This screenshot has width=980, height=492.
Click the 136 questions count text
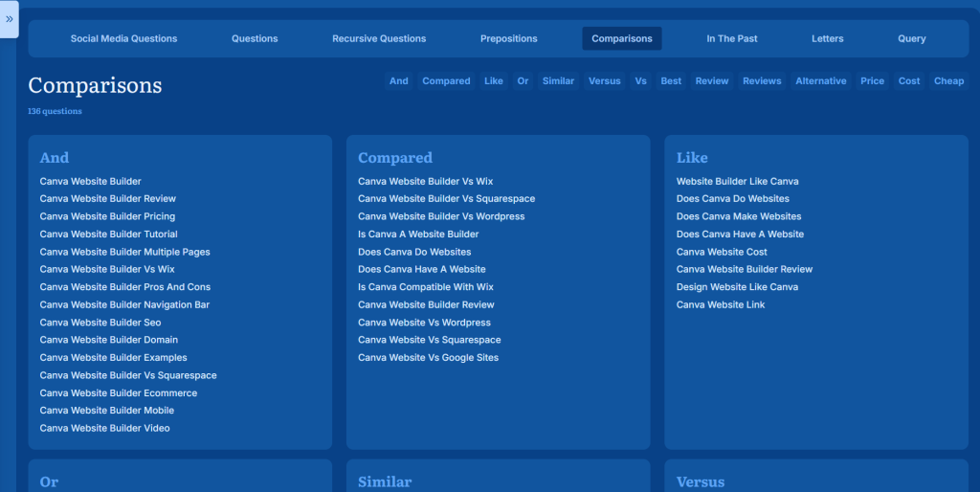point(55,111)
